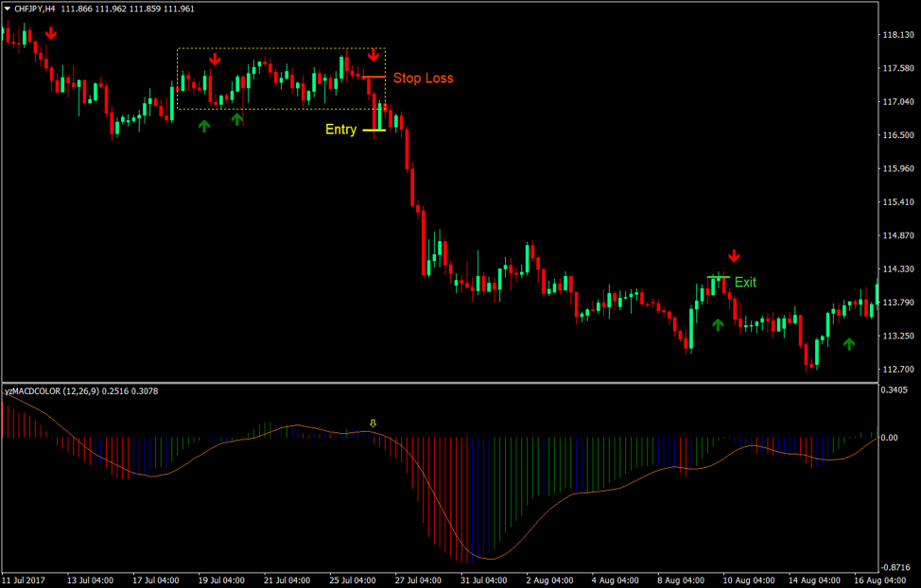Screen dimensions: 921x588
Task: Select the red sell arrow above the Stop Loss
Action: tap(373, 54)
